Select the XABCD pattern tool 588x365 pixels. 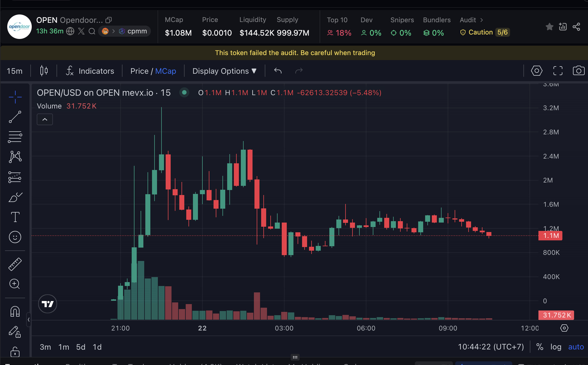point(15,157)
